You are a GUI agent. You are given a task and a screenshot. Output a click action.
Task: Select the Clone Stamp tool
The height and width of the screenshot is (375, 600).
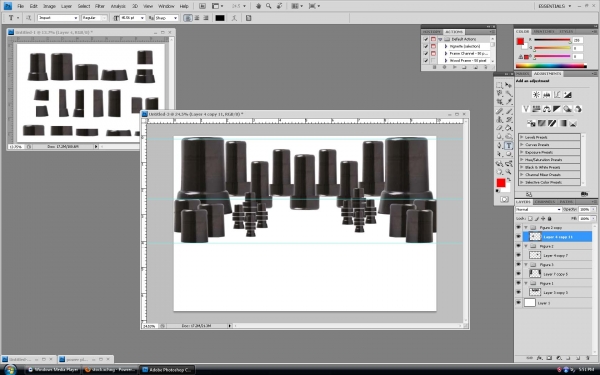point(499,120)
